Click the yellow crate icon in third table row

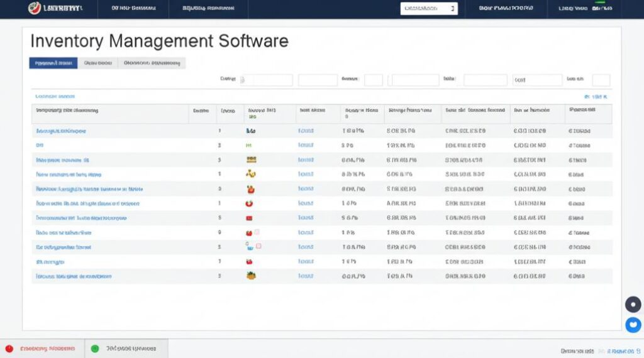click(251, 160)
